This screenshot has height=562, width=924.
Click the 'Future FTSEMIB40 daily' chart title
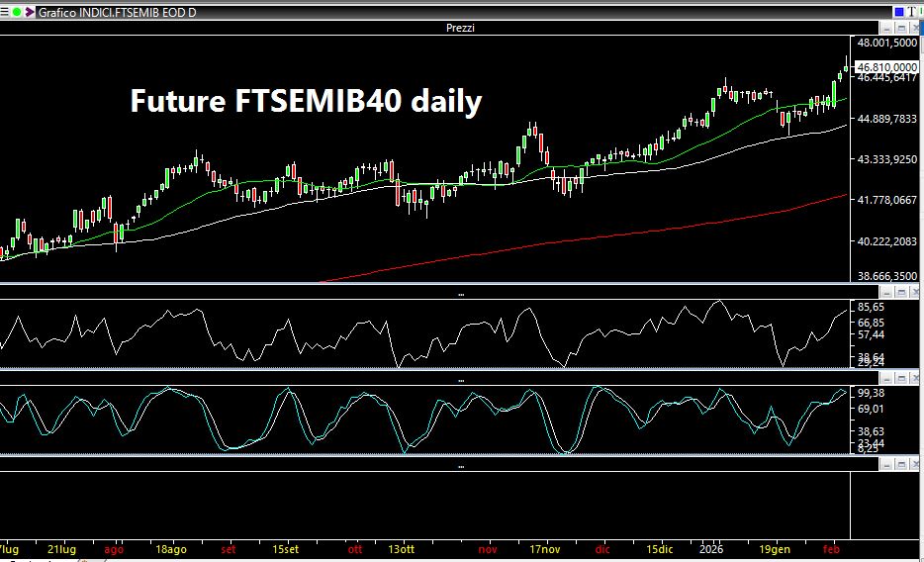306,102
